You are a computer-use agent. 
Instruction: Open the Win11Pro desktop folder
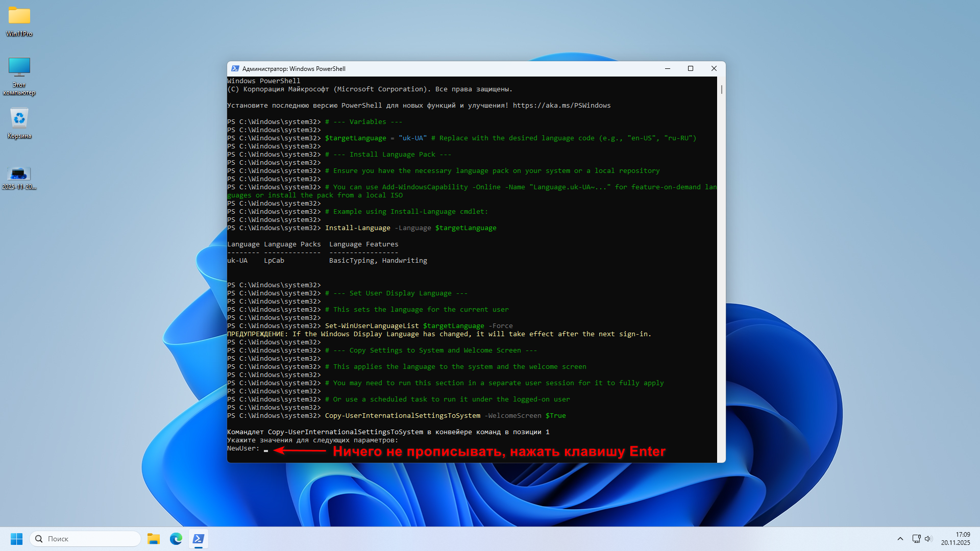click(19, 17)
